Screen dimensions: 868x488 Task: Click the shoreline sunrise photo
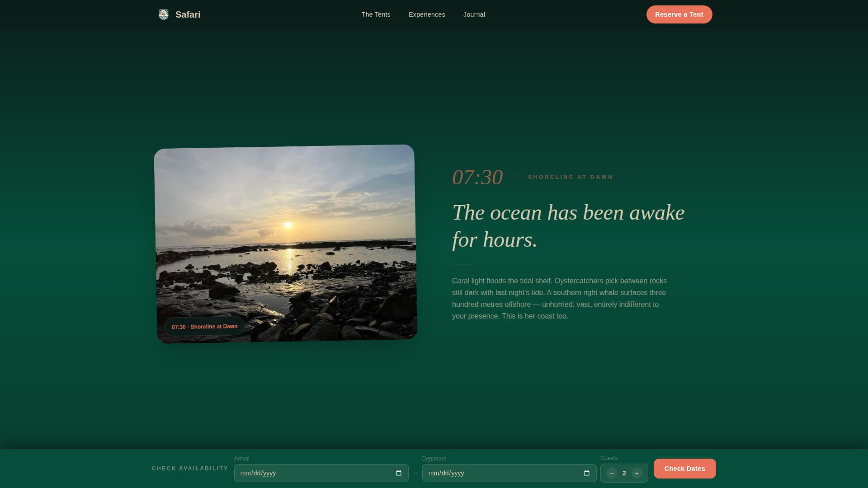coord(285,244)
